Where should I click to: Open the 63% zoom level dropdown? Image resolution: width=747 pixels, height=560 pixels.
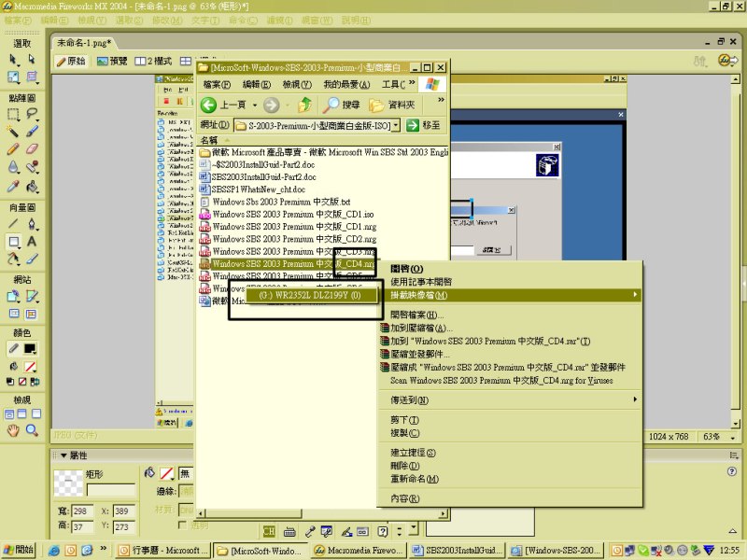coord(733,437)
